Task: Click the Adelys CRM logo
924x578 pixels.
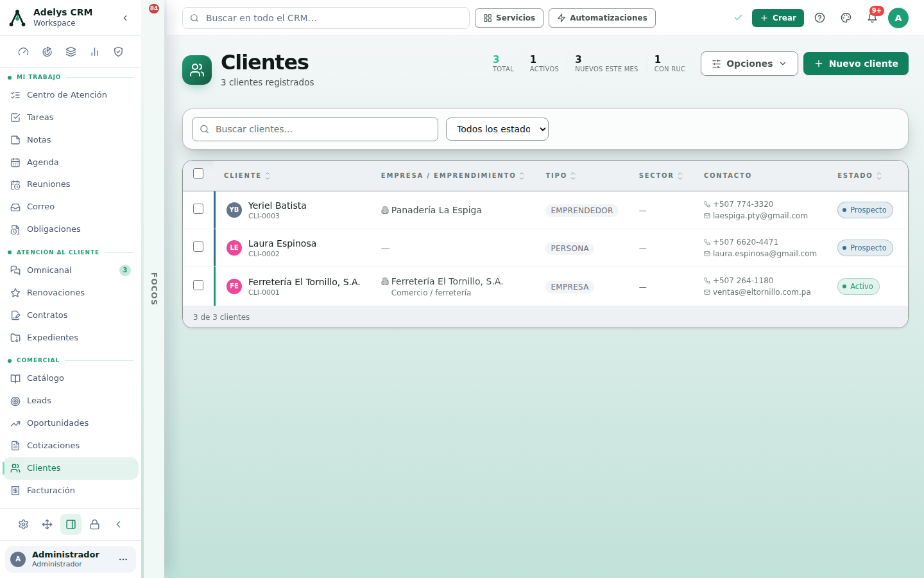Action: pyautogui.click(x=17, y=18)
